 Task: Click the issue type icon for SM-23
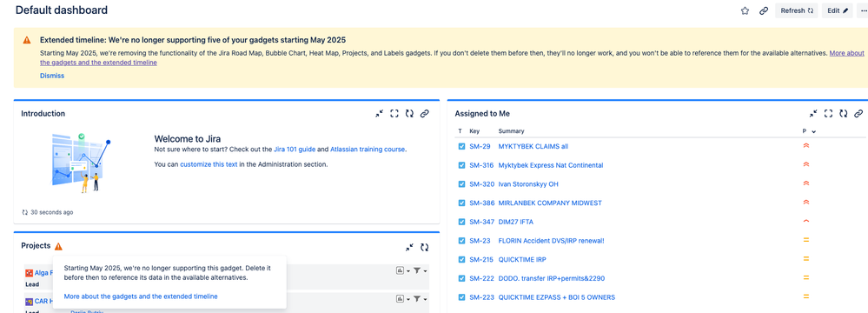pyautogui.click(x=461, y=241)
